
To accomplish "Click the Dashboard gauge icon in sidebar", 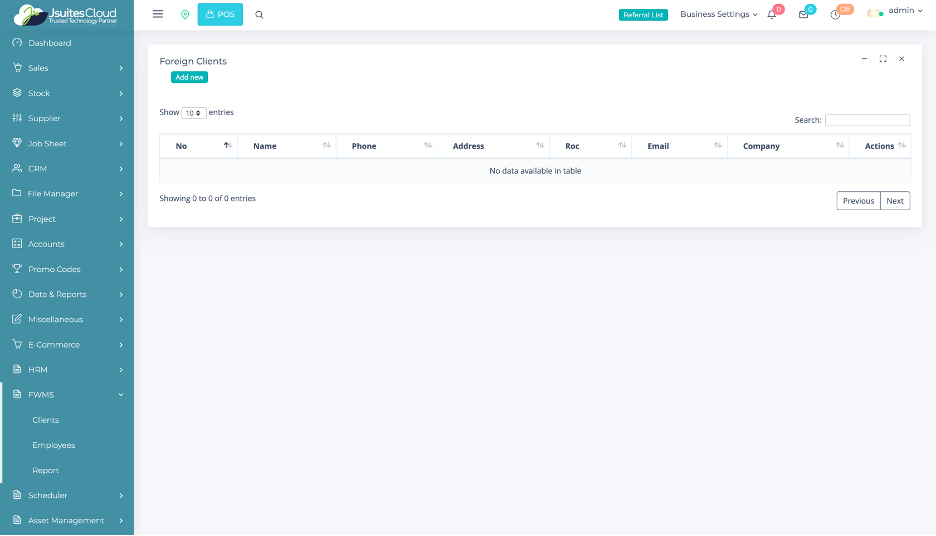I will (17, 43).
